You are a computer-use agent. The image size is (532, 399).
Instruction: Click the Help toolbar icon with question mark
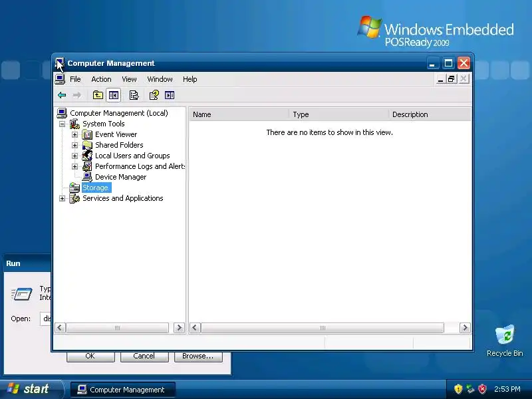point(154,95)
